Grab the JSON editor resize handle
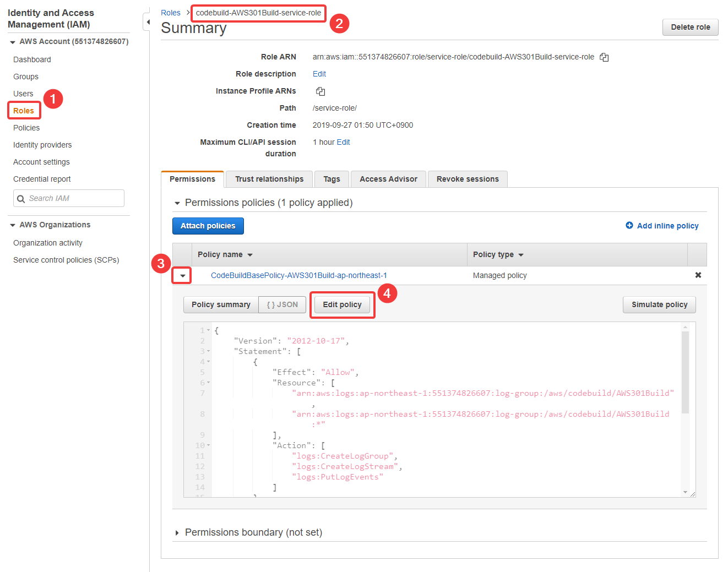728x572 pixels. point(693,494)
